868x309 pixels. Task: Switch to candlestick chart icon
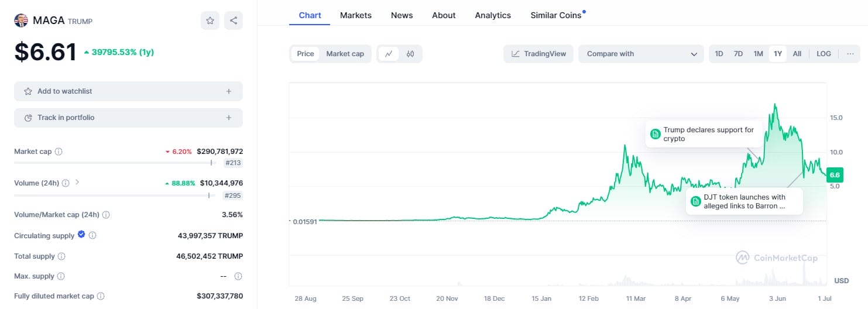tap(410, 54)
